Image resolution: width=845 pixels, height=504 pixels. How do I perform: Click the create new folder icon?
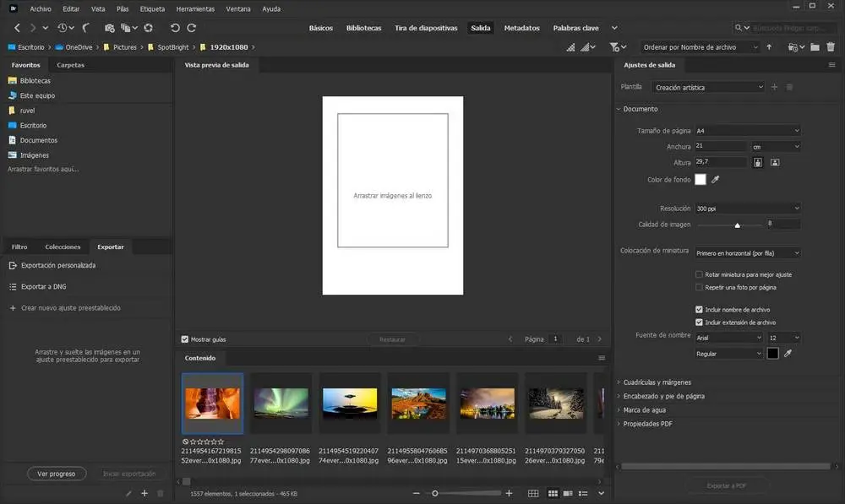click(815, 47)
